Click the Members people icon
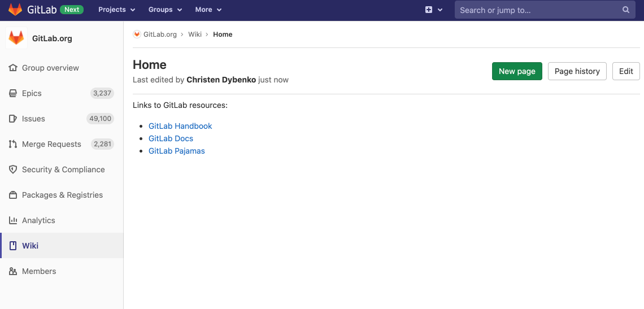 click(x=13, y=271)
